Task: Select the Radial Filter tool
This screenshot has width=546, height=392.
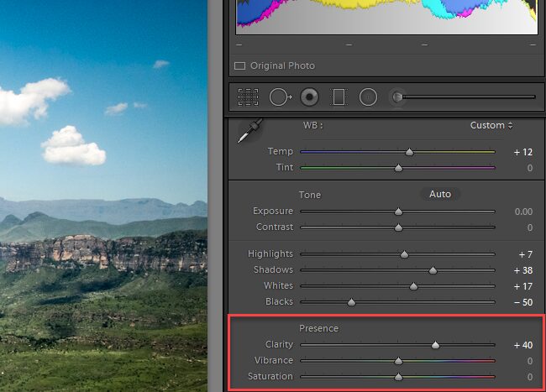Action: 368,97
